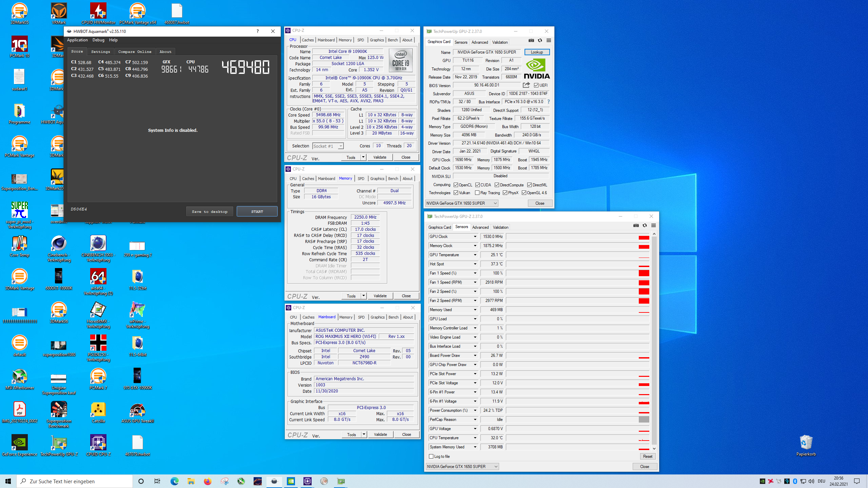Expand the GPU Clock sensor dropdown

475,237
